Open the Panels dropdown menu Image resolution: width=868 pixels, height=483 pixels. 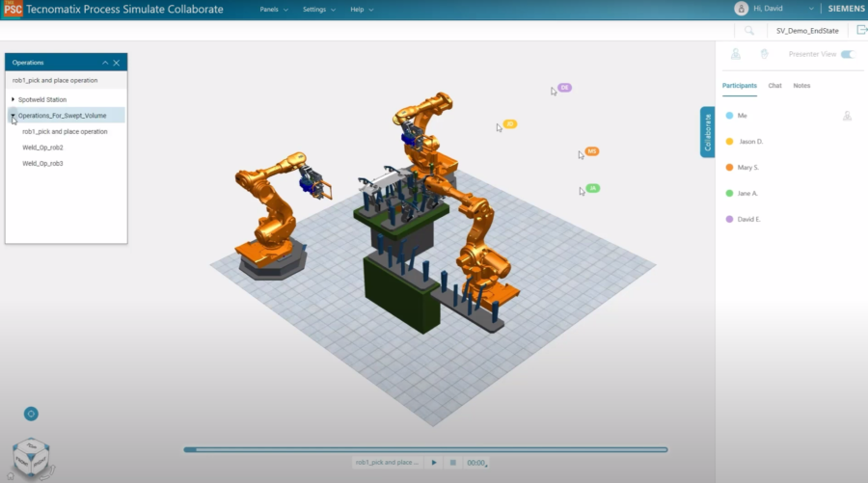click(x=274, y=10)
